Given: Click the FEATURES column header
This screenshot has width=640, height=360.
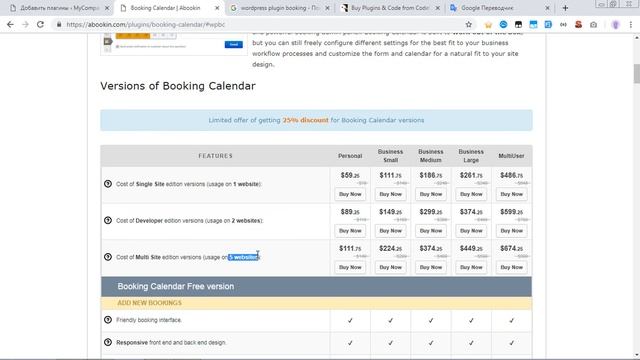Looking at the screenshot, I should coord(216,156).
